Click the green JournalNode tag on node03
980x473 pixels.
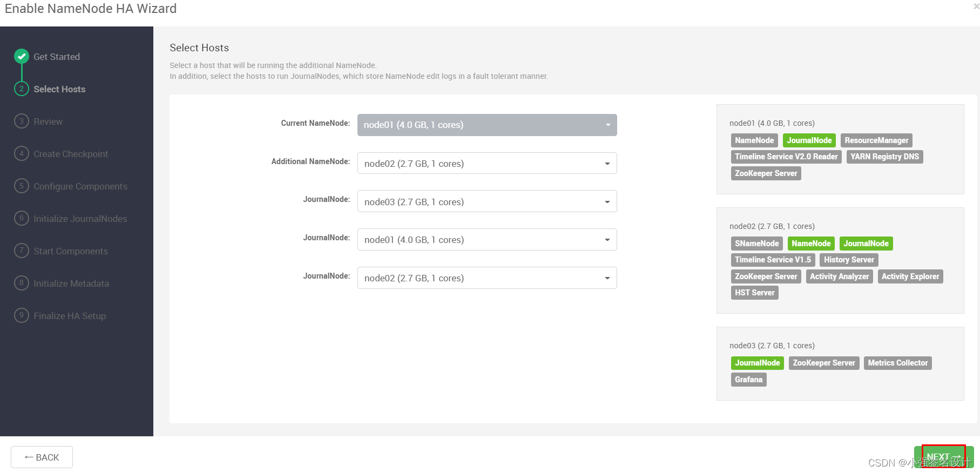[x=757, y=363]
